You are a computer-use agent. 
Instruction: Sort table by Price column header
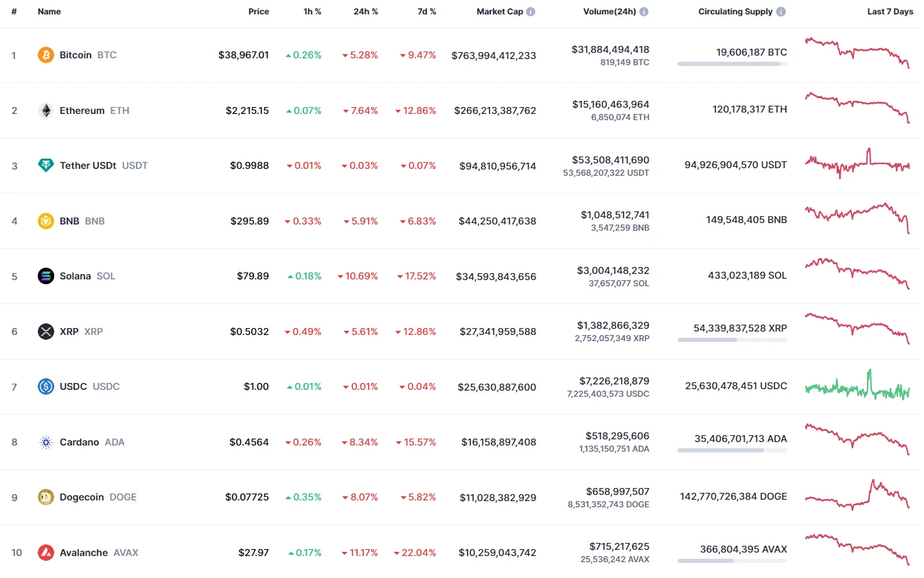pyautogui.click(x=259, y=12)
